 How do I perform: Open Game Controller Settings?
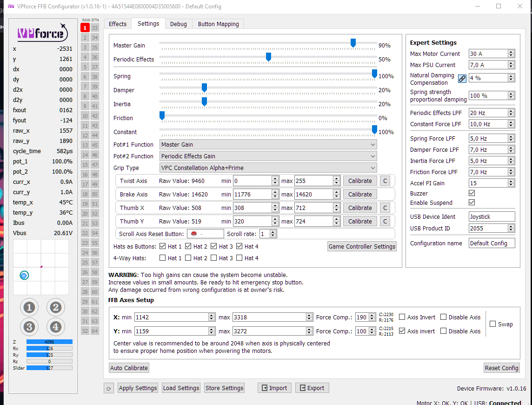coord(362,247)
